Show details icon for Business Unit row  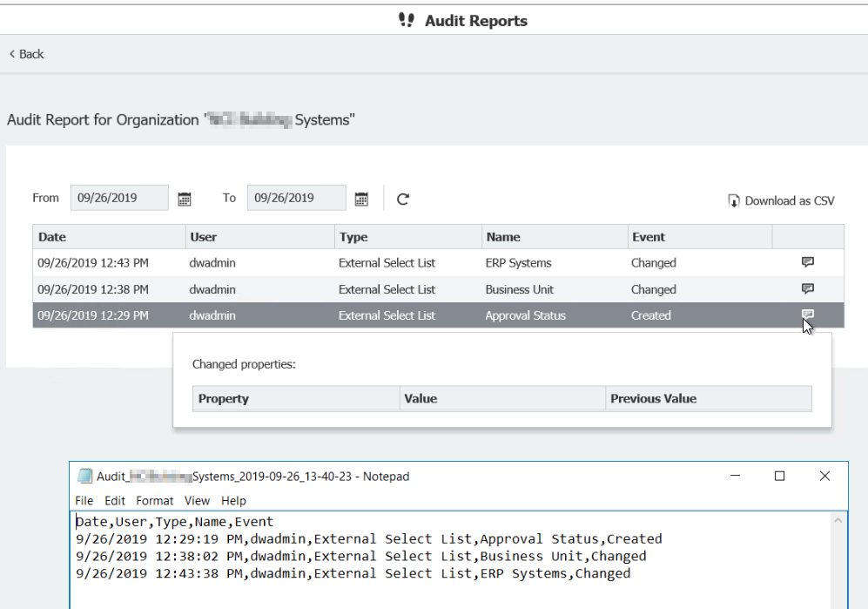click(x=807, y=289)
